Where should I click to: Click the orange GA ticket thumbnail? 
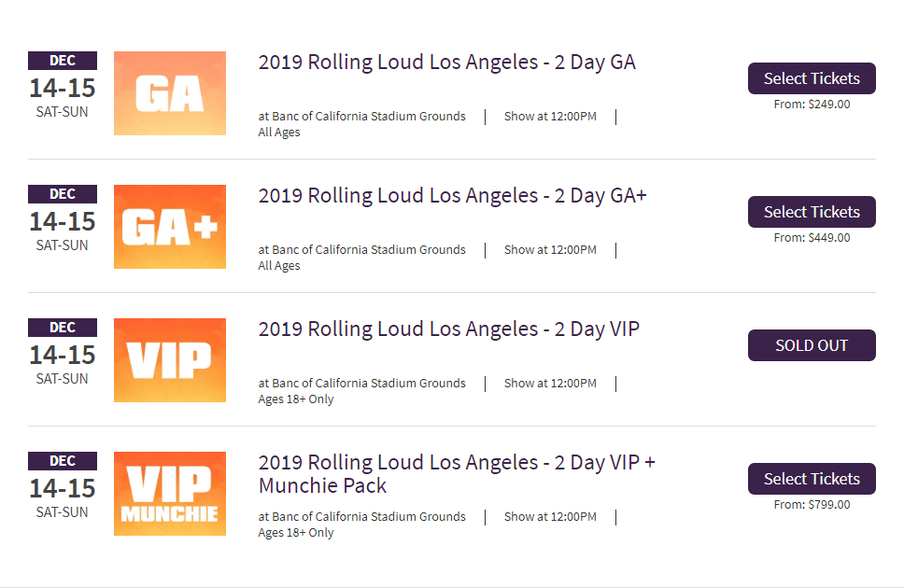[170, 93]
